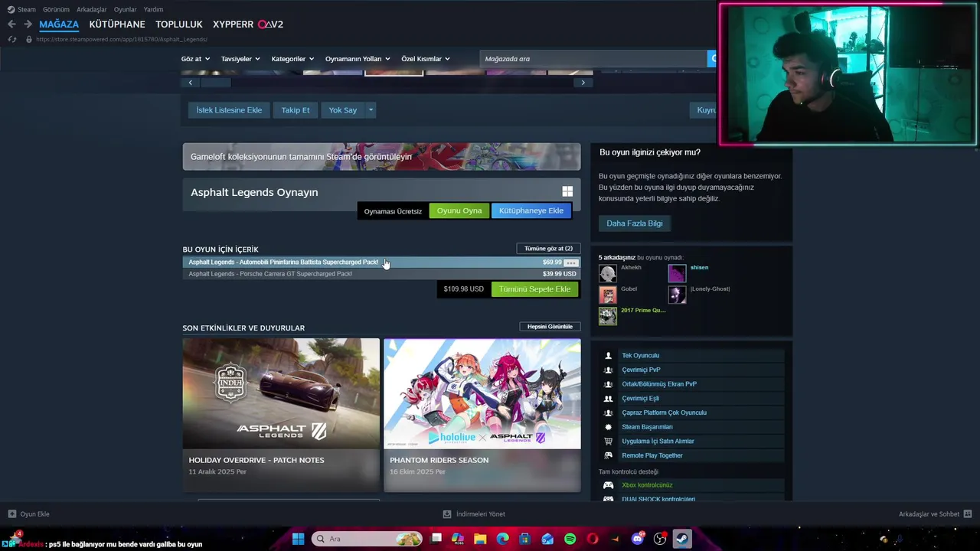Open the Görünüm menu
This screenshot has width=980, height=551.
point(56,9)
